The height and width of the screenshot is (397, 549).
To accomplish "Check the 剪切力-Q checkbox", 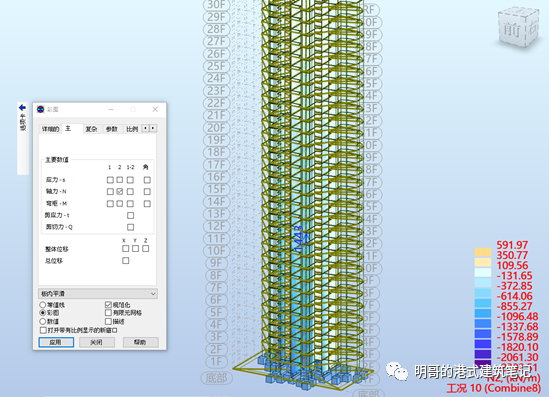I will click(x=130, y=227).
